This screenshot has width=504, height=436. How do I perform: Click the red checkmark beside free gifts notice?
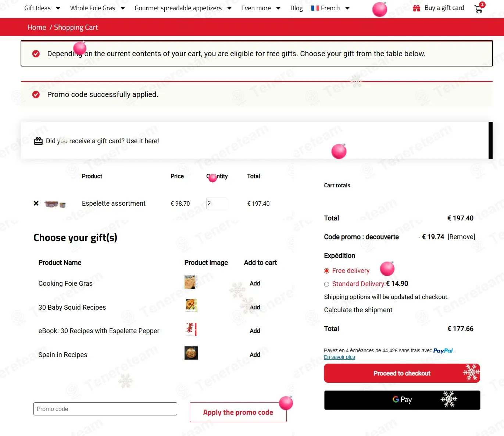[x=36, y=54]
